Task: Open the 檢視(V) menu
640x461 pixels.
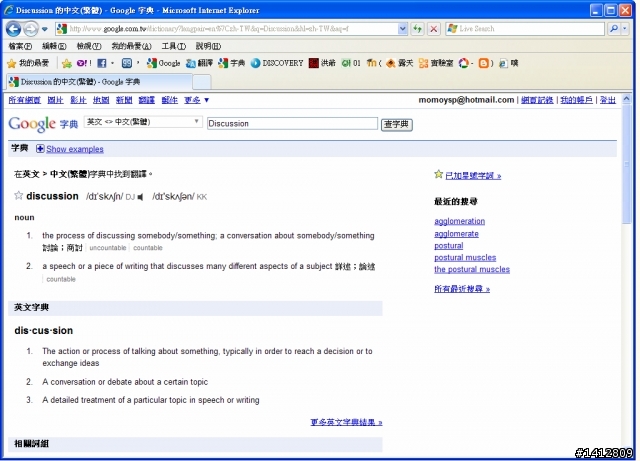Action: point(89,46)
